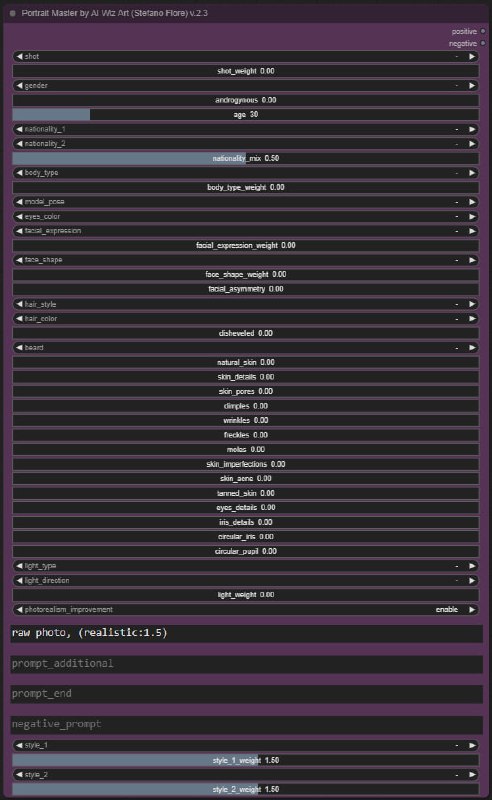
Task: Click the Portrait Master node title bar
Action: click(x=245, y=13)
